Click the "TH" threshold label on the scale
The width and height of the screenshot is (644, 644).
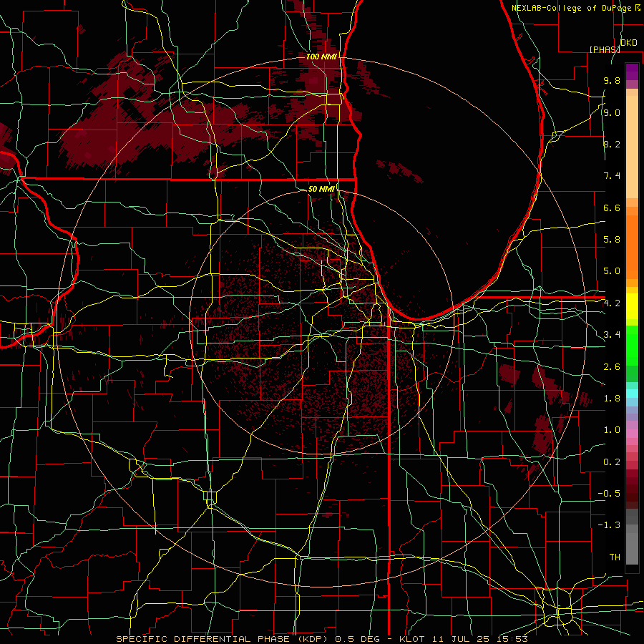tap(615, 557)
